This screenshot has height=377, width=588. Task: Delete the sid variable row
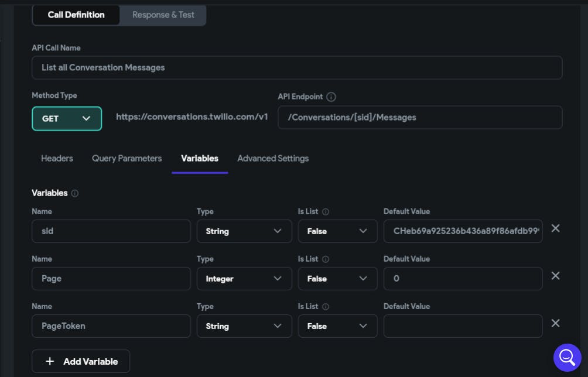click(x=555, y=228)
